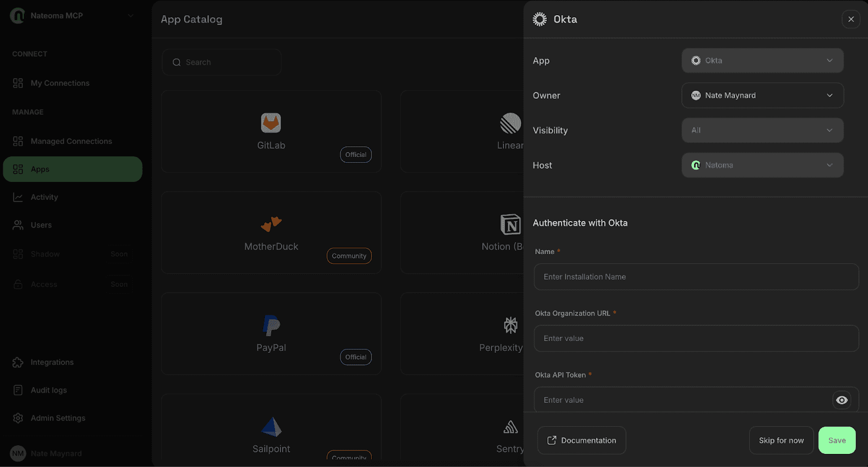Click the PayPal card title
This screenshot has height=467, width=868.
(271, 348)
